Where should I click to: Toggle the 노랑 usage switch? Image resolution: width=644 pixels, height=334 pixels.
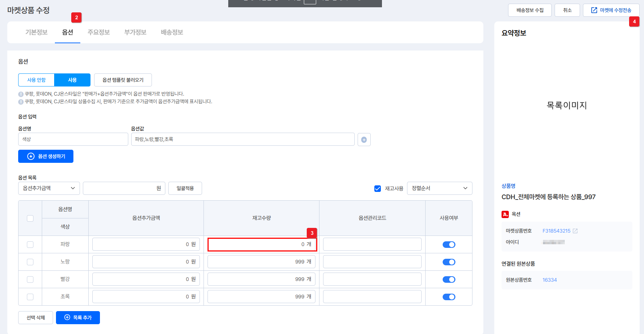pos(449,262)
